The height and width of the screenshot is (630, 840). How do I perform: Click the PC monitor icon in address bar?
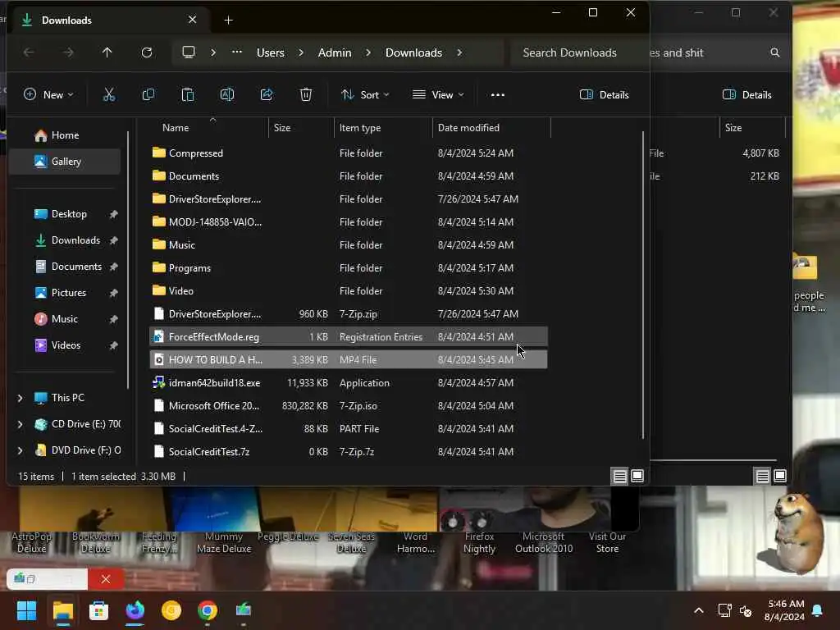click(x=189, y=52)
